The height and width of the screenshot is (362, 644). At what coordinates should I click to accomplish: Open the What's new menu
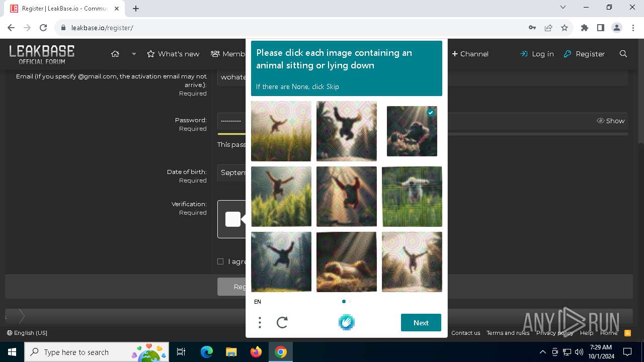(x=173, y=54)
